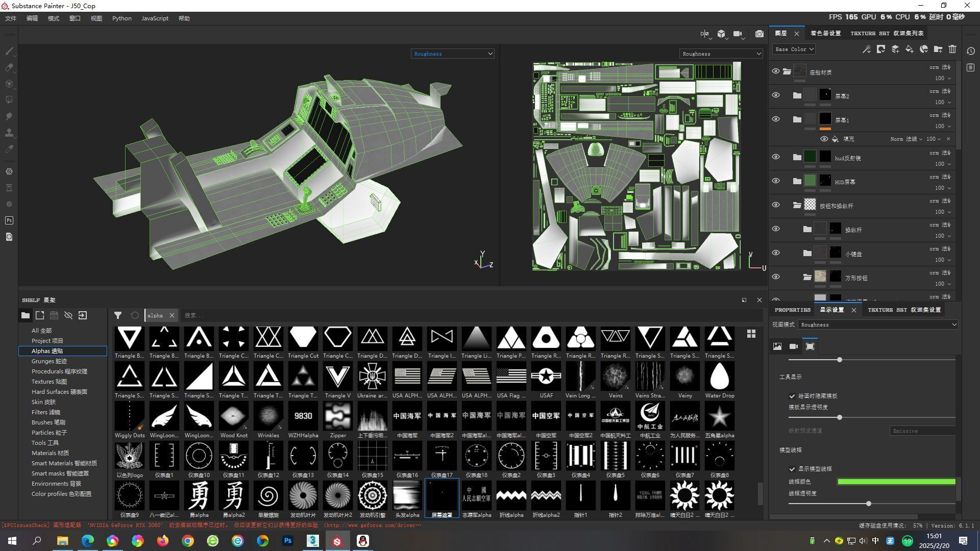Click the Export to Photoshop icon
The height and width of the screenshot is (551, 980).
click(9, 220)
